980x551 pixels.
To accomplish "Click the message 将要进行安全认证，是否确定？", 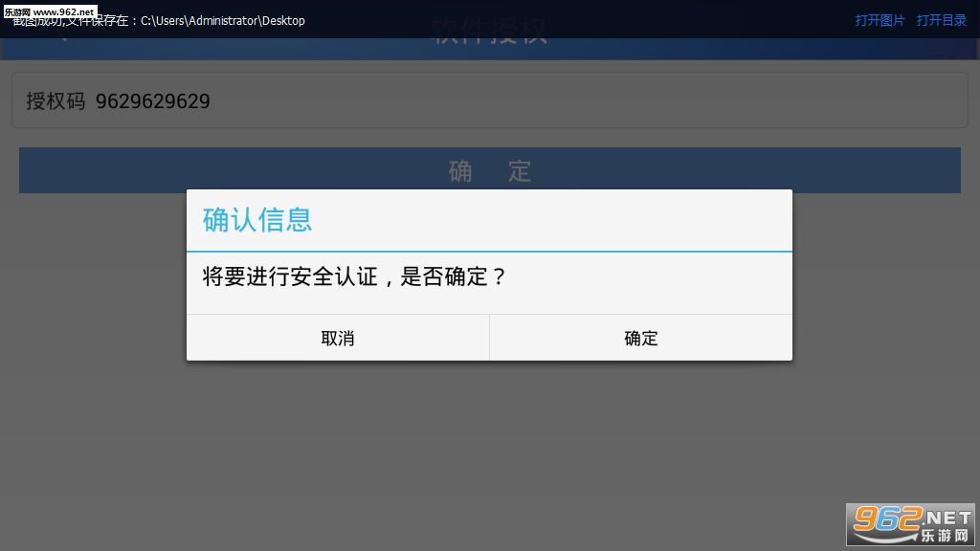I will pyautogui.click(x=354, y=277).
